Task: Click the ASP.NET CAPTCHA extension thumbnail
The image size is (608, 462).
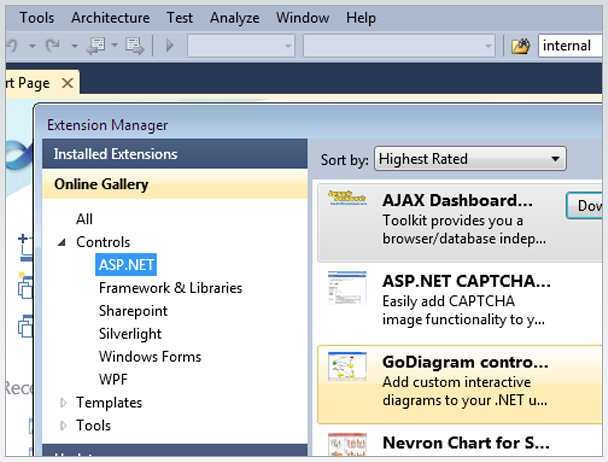Action: tap(347, 288)
